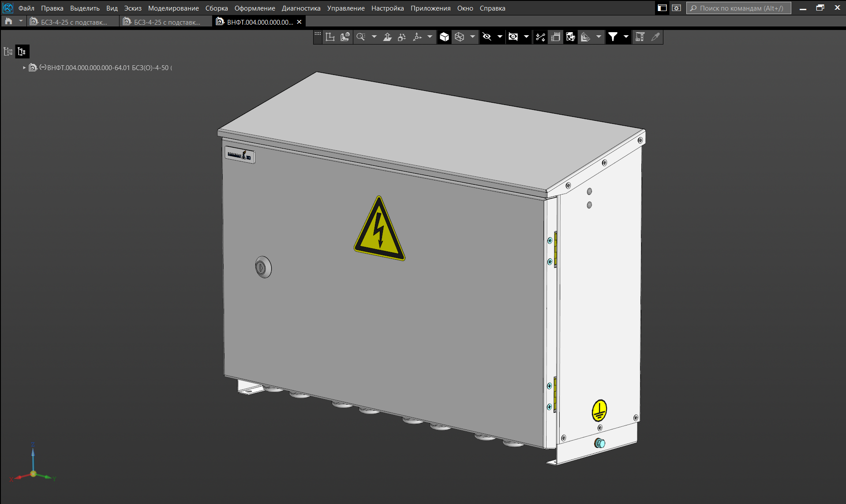Open the Моделирование menu
The image size is (846, 504).
173,8
